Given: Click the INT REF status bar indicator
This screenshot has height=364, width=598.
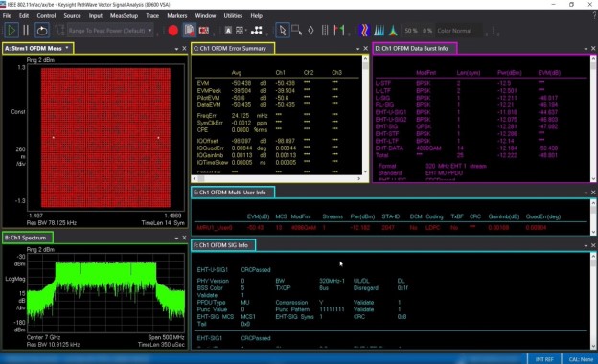Looking at the screenshot, I should (544, 359).
